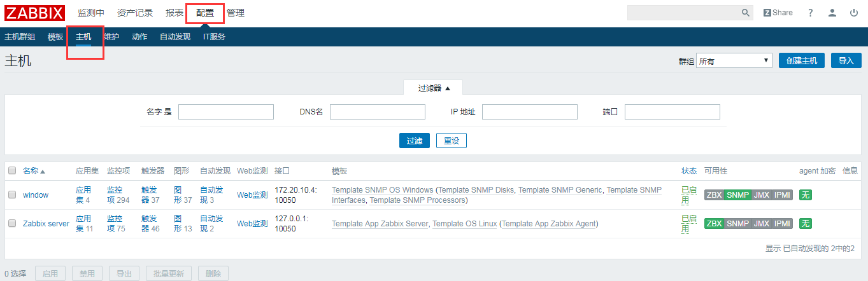Open the 资产记录 inventory menu
The image size is (868, 281).
coord(135,13)
